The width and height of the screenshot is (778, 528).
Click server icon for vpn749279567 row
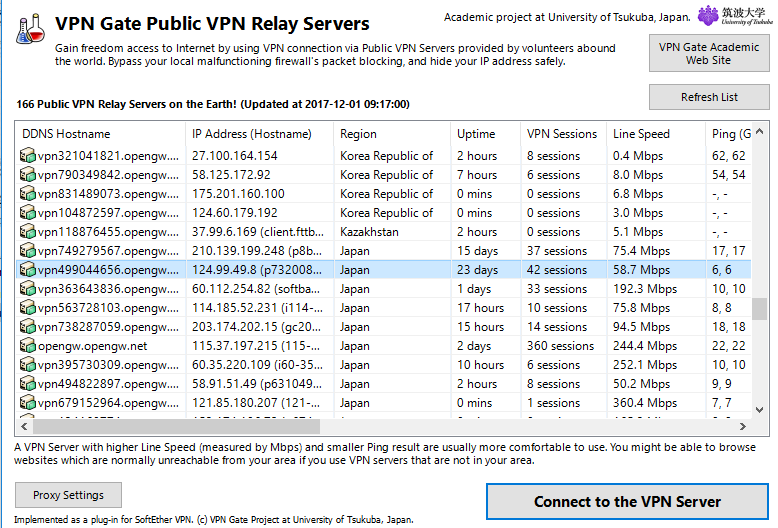click(x=28, y=251)
